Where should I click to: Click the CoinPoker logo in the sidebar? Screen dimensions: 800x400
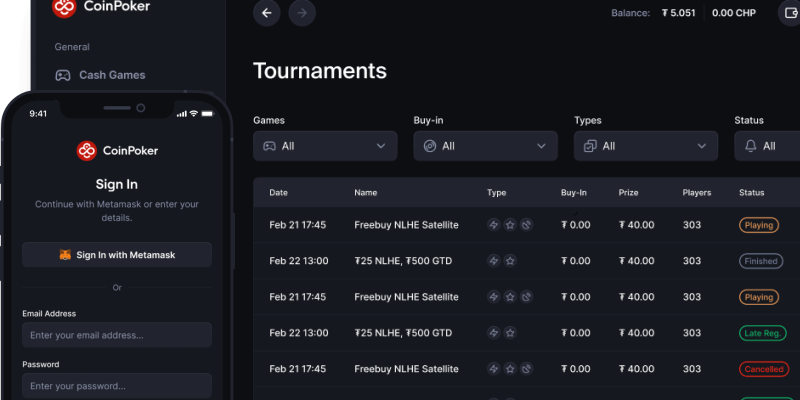[64, 9]
